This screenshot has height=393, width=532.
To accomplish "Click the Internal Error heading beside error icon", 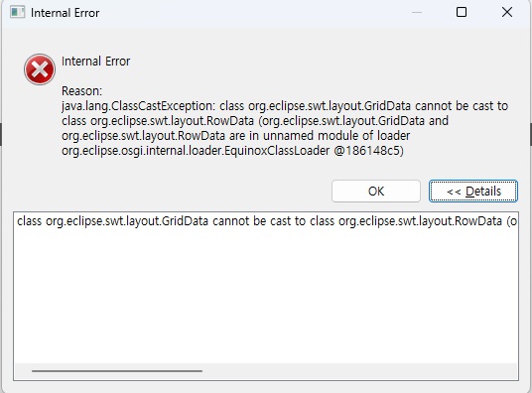I will [95, 62].
